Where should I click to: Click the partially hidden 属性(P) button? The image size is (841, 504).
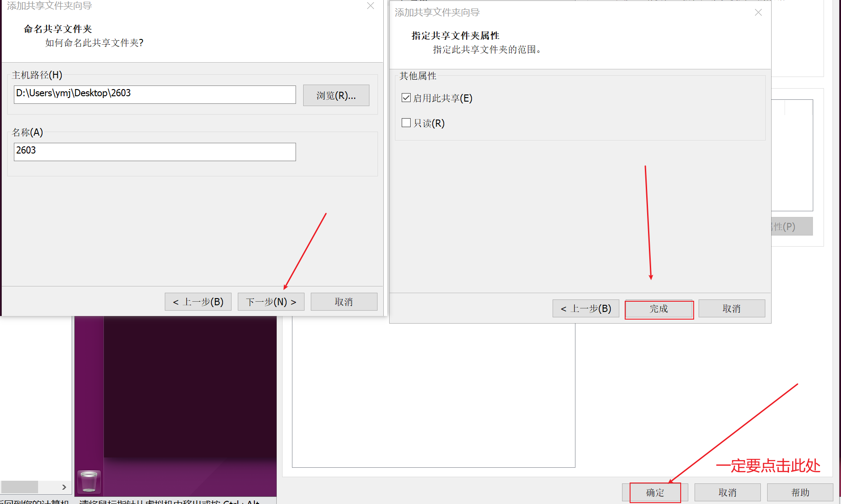[792, 226]
